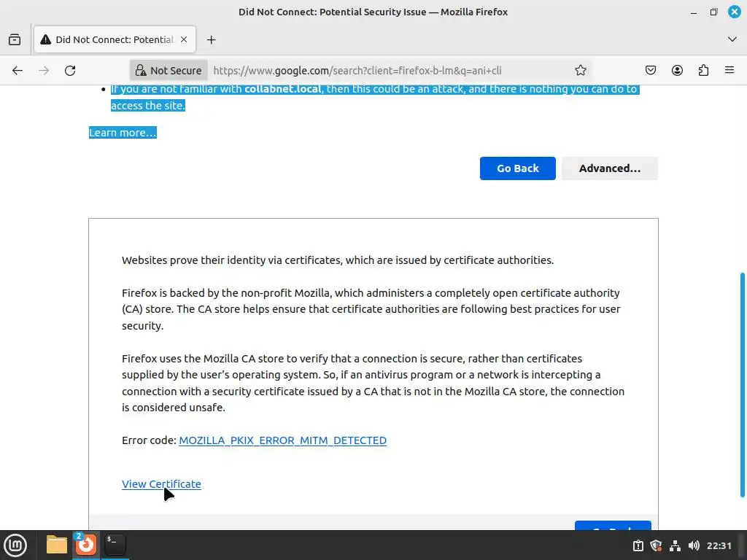The height and width of the screenshot is (560, 747).
Task: Open the network connections tray icon
Action: (x=675, y=545)
